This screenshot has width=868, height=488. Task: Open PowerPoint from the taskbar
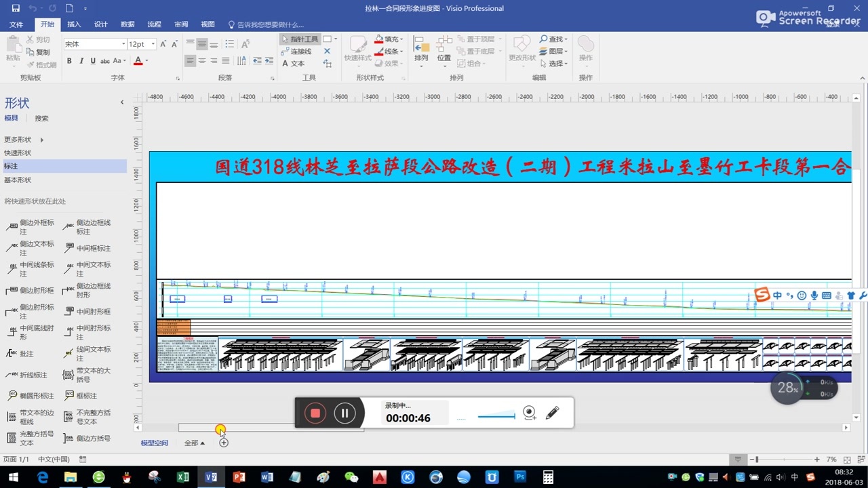click(x=239, y=476)
